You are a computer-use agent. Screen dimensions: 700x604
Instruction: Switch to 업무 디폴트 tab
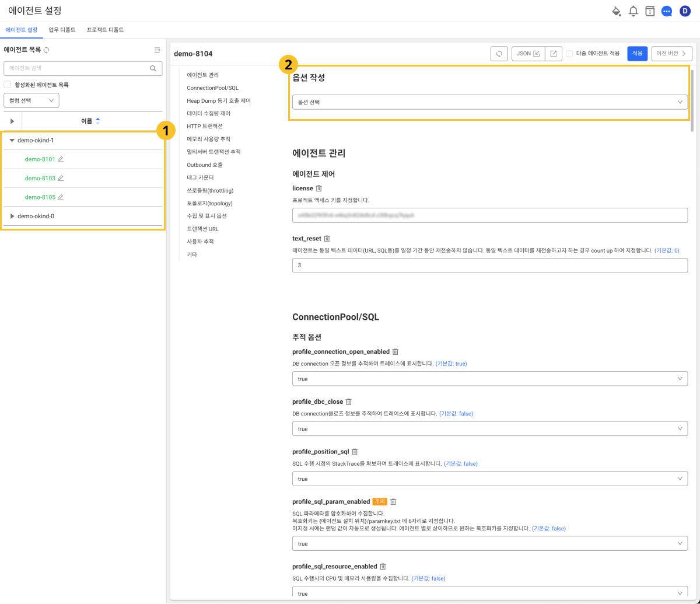pyautogui.click(x=62, y=30)
